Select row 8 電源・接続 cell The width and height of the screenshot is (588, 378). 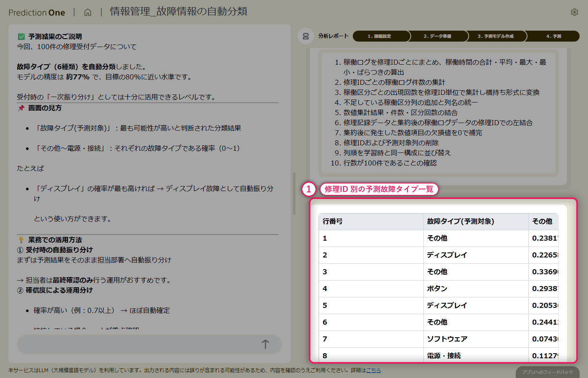476,356
